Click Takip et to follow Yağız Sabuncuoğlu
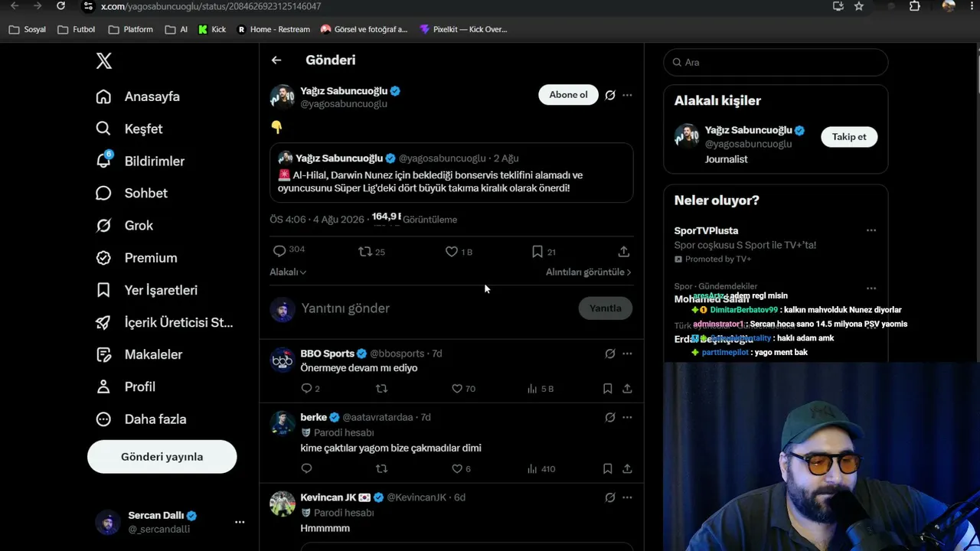 click(x=849, y=137)
